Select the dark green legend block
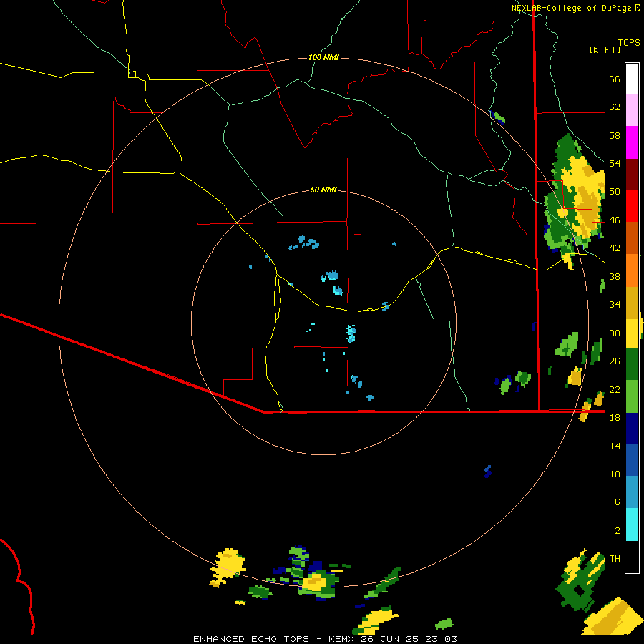The image size is (644, 644). coord(632,364)
